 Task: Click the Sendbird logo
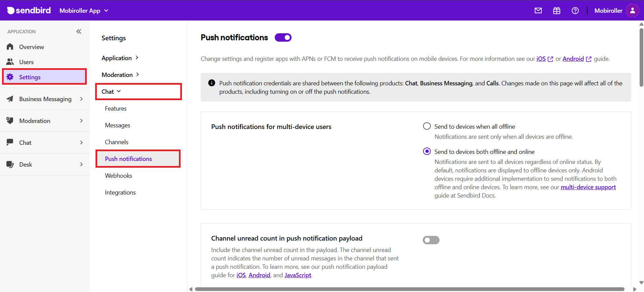coord(29,10)
